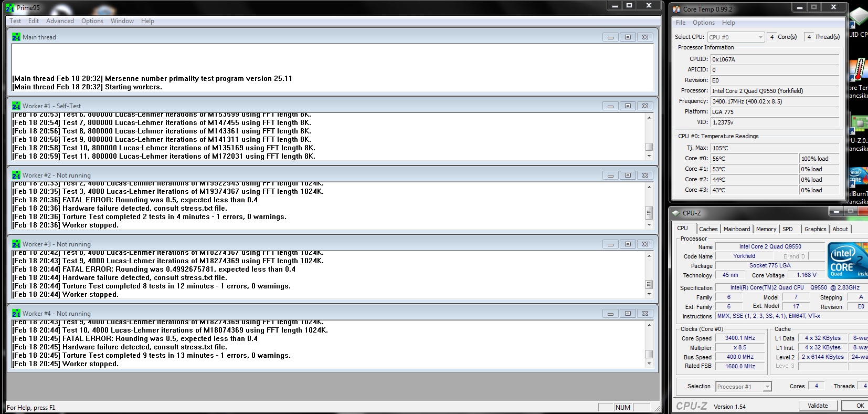Screen dimensions: 868x414
Task: Close the Worker #2 child window
Action: (x=645, y=175)
